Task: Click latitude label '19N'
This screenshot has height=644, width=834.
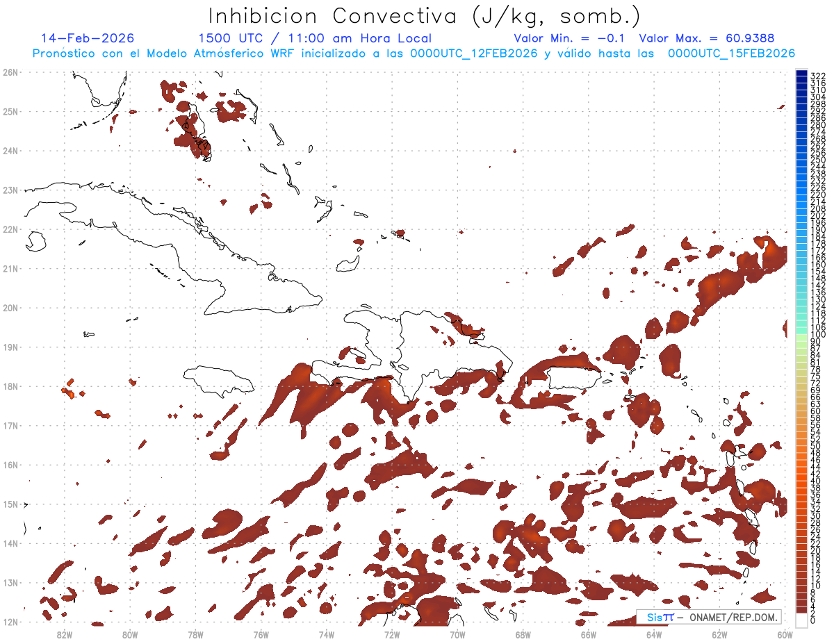Action: point(10,347)
